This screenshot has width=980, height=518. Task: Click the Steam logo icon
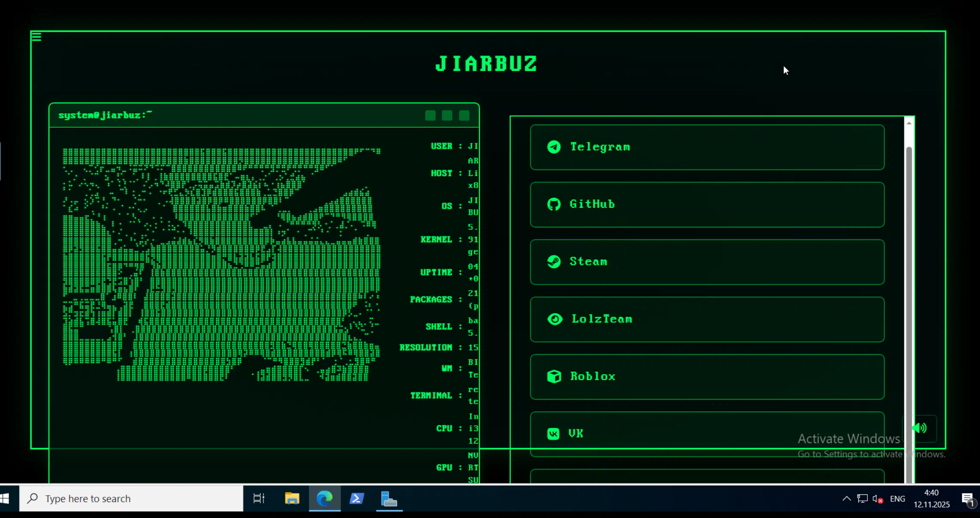coord(554,262)
